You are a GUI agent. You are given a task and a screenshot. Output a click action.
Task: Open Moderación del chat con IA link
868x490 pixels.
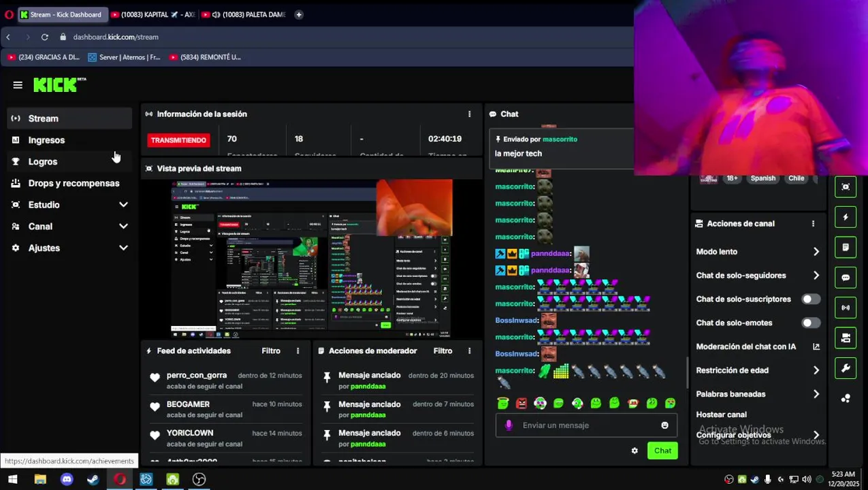[816, 347]
